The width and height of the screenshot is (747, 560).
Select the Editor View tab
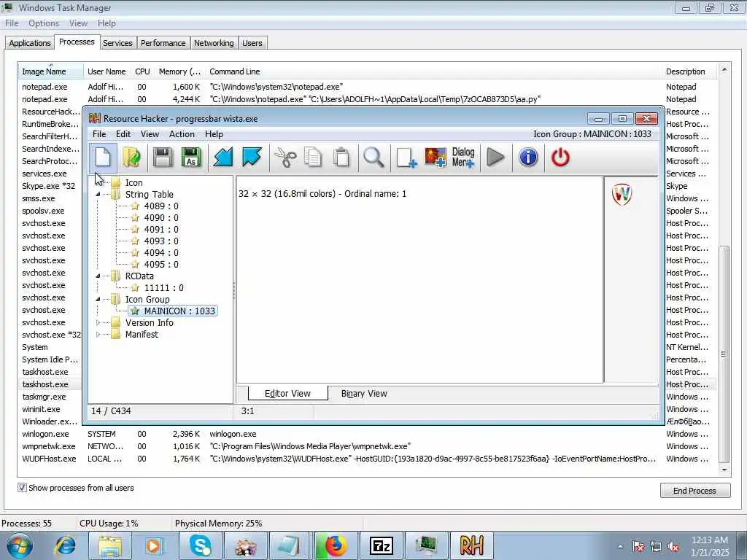[287, 394]
